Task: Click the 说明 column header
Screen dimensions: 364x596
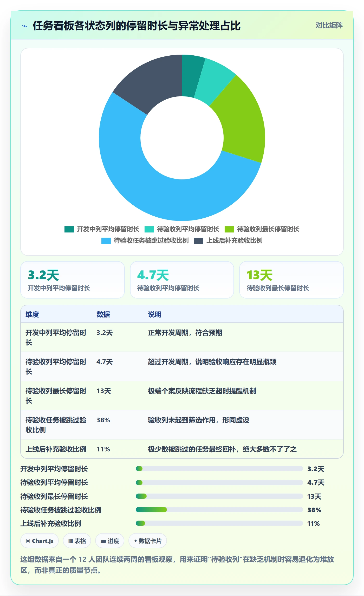Action: tap(155, 314)
